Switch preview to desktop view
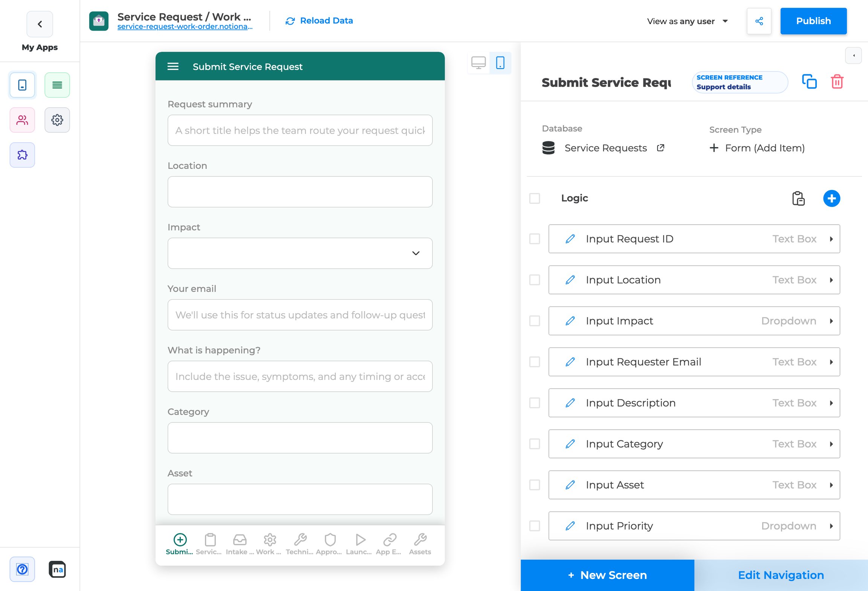This screenshot has width=868, height=591. (x=478, y=63)
